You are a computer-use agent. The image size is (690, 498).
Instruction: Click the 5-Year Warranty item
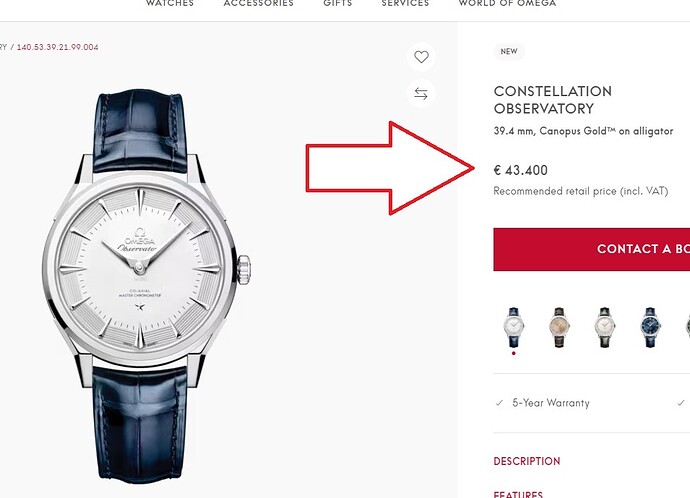(x=550, y=403)
